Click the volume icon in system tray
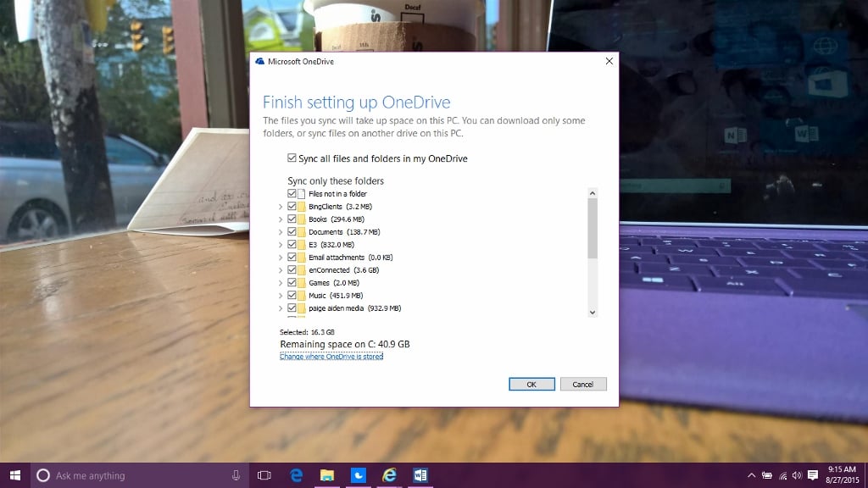 tap(798, 475)
